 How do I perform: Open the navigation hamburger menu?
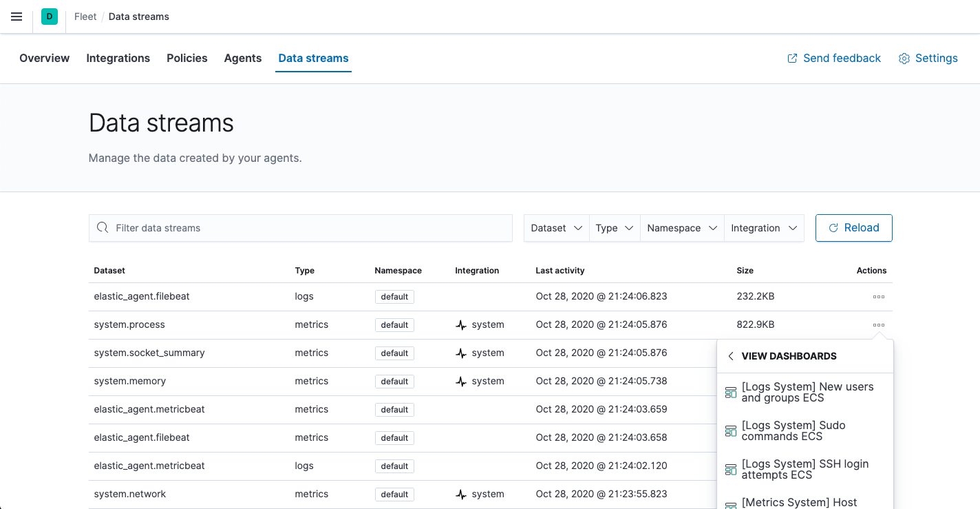pos(17,17)
